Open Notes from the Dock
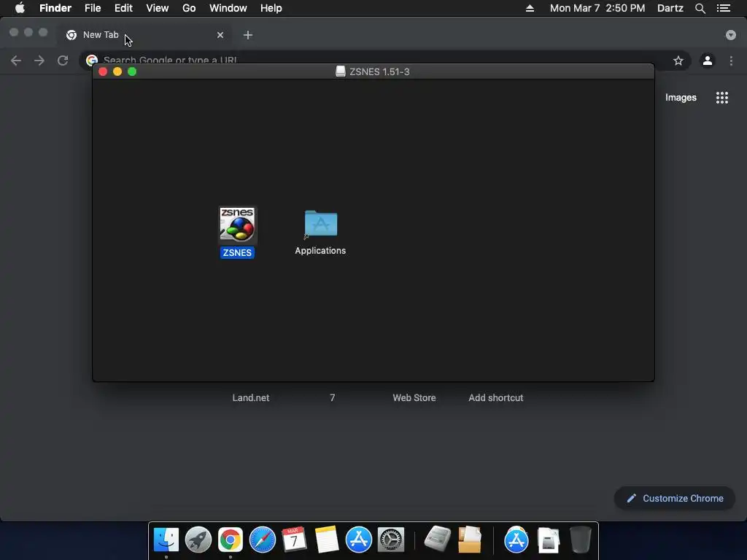Screen dimensions: 747x560 tap(327, 540)
